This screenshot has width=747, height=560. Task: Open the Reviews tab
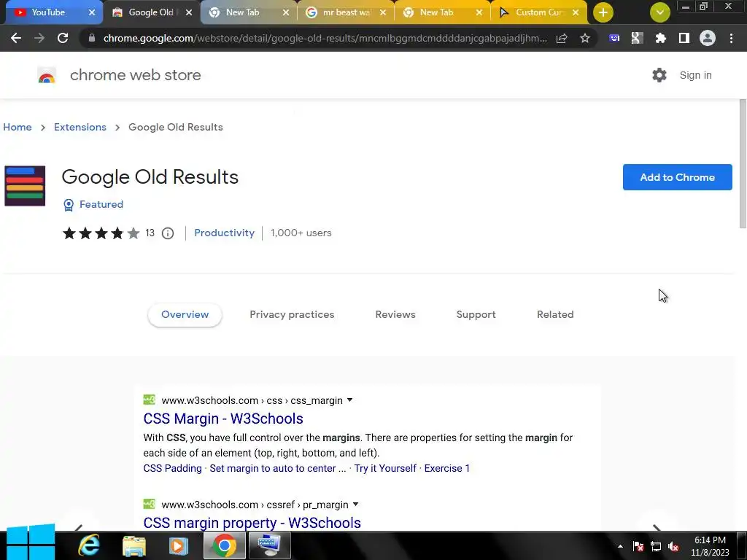tap(395, 315)
